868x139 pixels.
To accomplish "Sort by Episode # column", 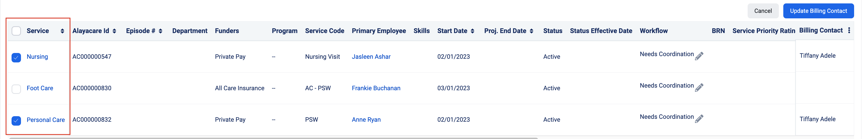I will pyautogui.click(x=160, y=31).
